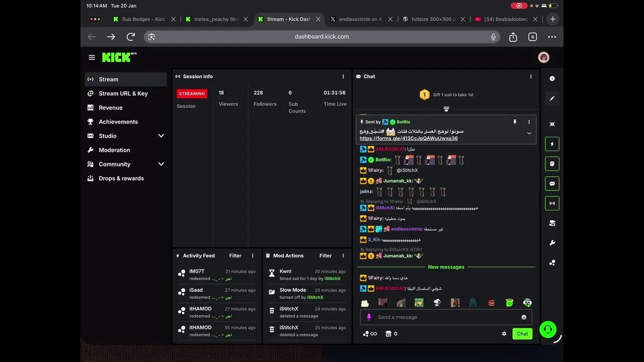
Task: Open the profile avatar menu
Action: [543, 57]
